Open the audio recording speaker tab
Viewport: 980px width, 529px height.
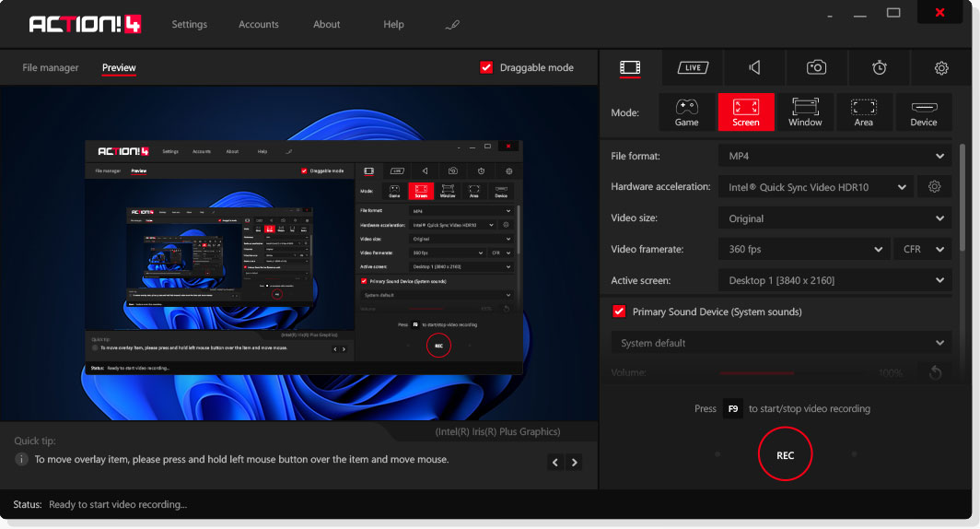pyautogui.click(x=754, y=67)
